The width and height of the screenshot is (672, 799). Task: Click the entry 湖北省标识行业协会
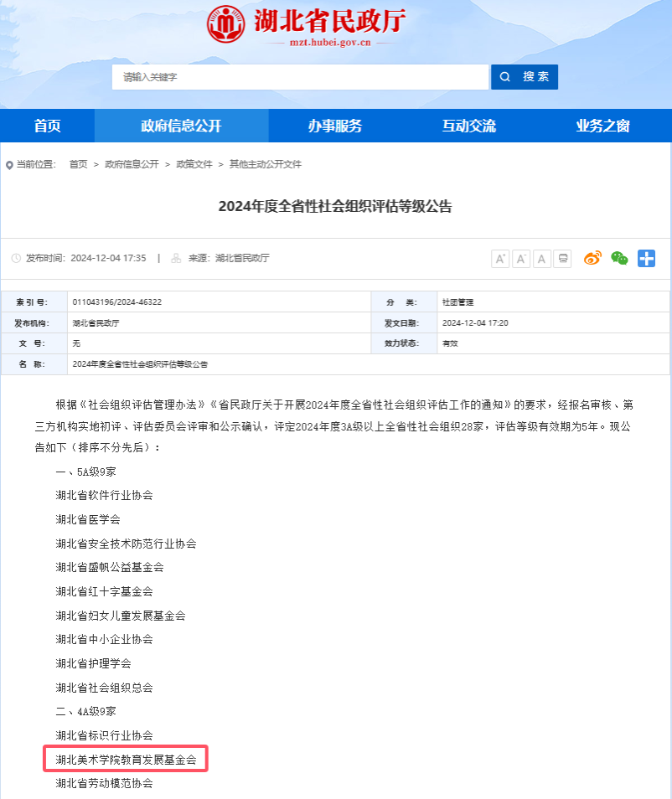click(x=105, y=736)
